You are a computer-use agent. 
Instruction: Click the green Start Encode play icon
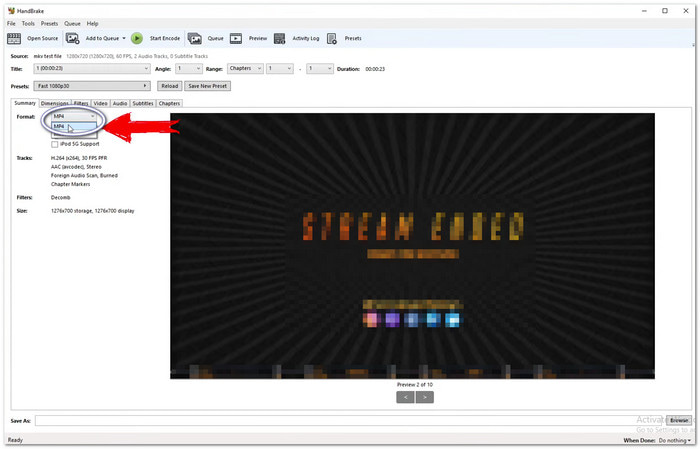point(137,38)
